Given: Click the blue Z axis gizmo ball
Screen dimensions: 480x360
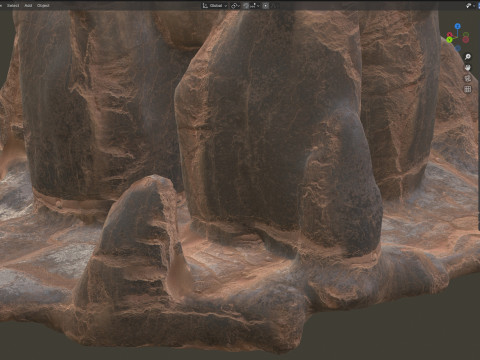Looking at the screenshot, I should [x=458, y=26].
